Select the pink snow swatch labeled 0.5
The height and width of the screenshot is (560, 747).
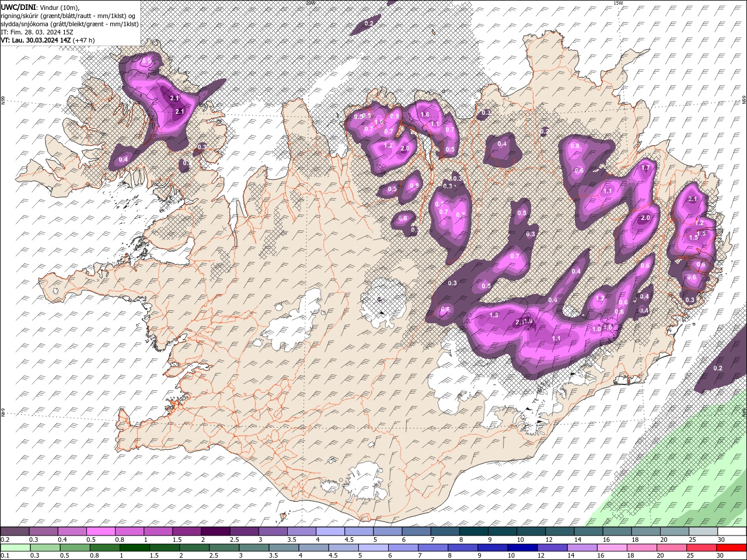100,531
